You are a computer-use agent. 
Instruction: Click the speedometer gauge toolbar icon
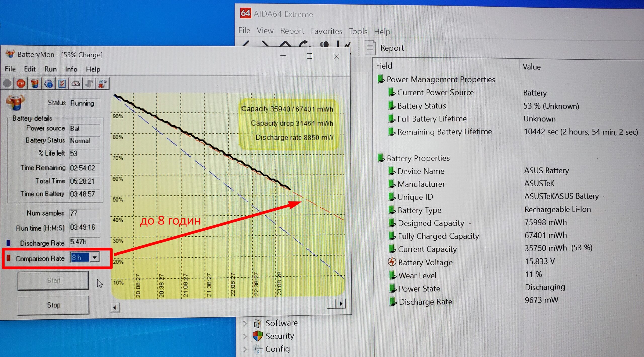[76, 84]
